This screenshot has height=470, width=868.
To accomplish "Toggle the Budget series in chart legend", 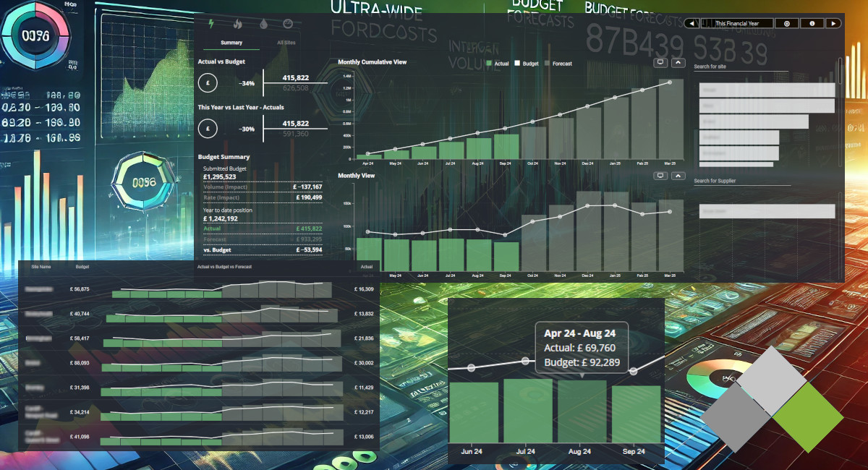I will (x=527, y=64).
